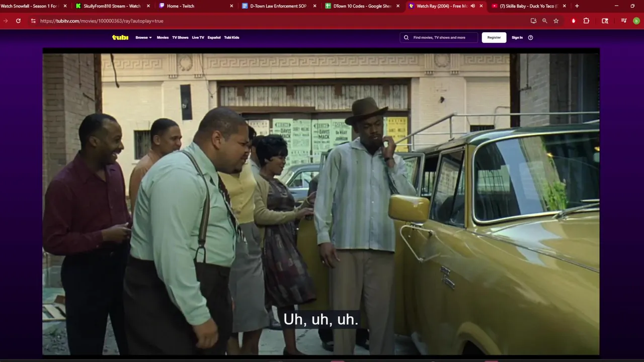Click the Sign In link
This screenshot has width=644, height=362.
click(x=517, y=37)
